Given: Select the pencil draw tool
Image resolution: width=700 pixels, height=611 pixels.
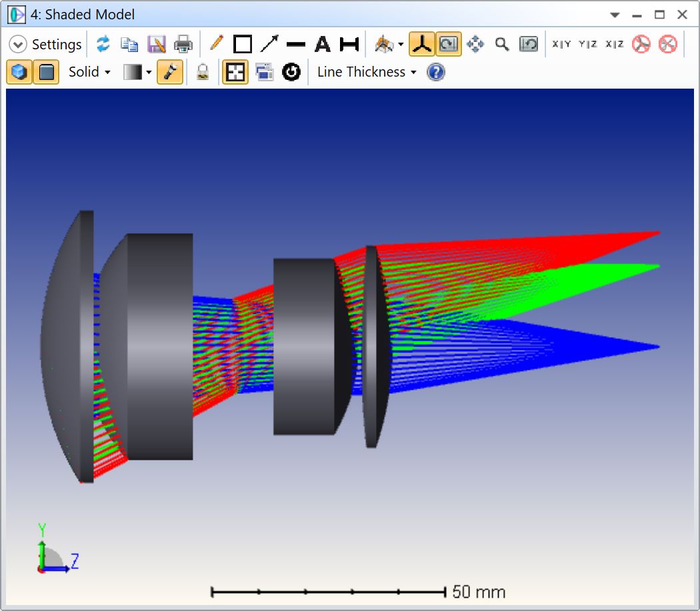Looking at the screenshot, I should 216,45.
